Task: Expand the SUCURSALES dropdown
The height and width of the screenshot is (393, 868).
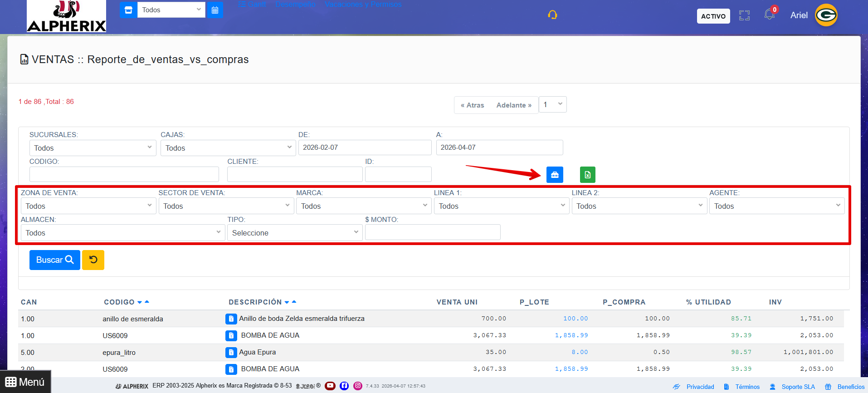Action: point(93,148)
